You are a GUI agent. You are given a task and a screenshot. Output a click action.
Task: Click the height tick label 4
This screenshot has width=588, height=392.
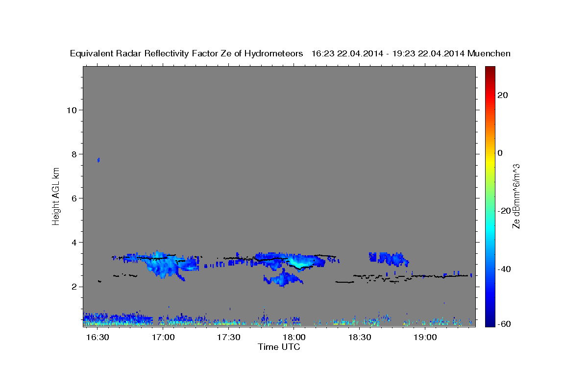74,243
